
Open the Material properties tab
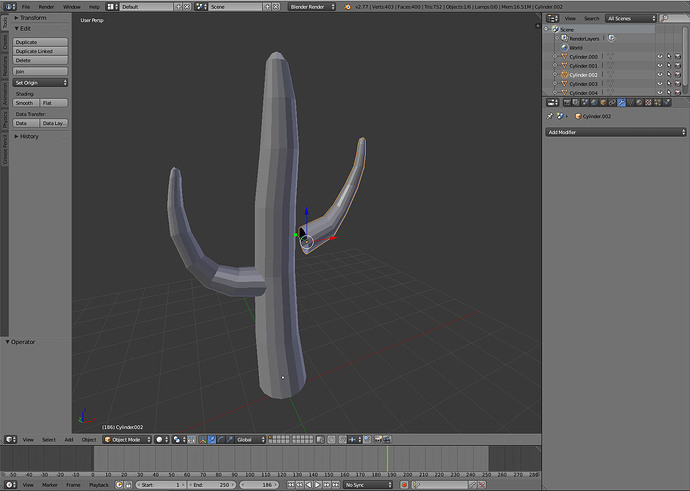tap(639, 103)
